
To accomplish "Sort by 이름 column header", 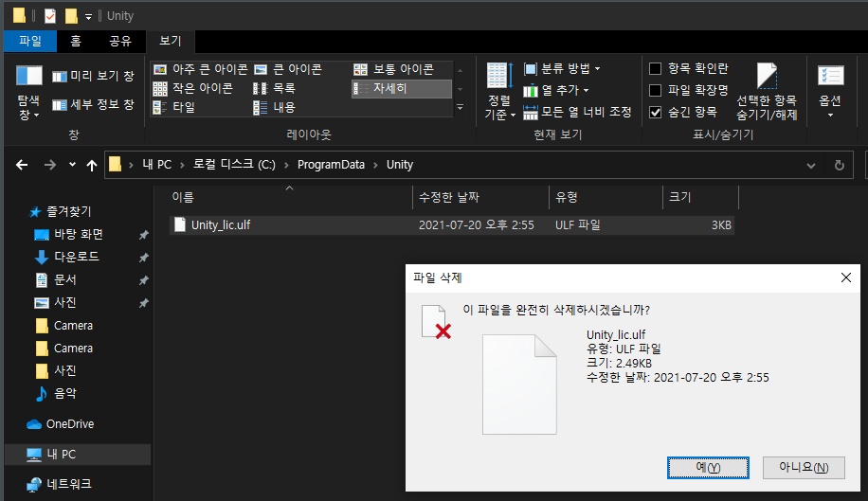I will click(291, 197).
